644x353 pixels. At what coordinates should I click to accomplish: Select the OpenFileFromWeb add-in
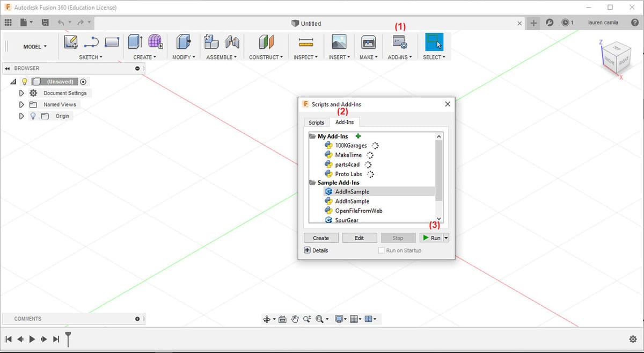tap(358, 211)
